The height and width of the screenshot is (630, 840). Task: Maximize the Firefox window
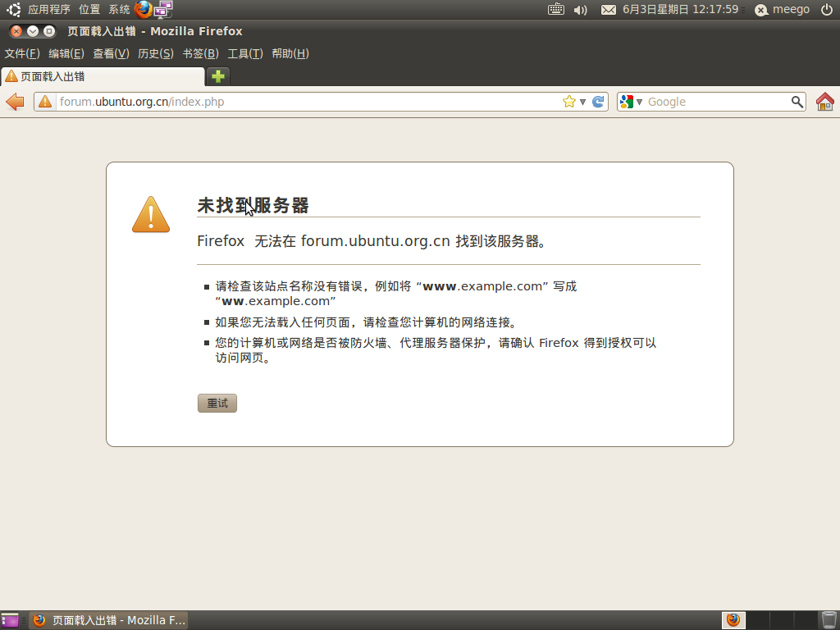pyautogui.click(x=49, y=31)
